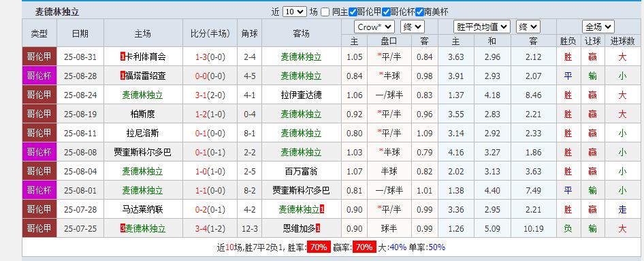Click the 比分(半场) column header
This screenshot has width=644, height=261.
pyautogui.click(x=210, y=33)
